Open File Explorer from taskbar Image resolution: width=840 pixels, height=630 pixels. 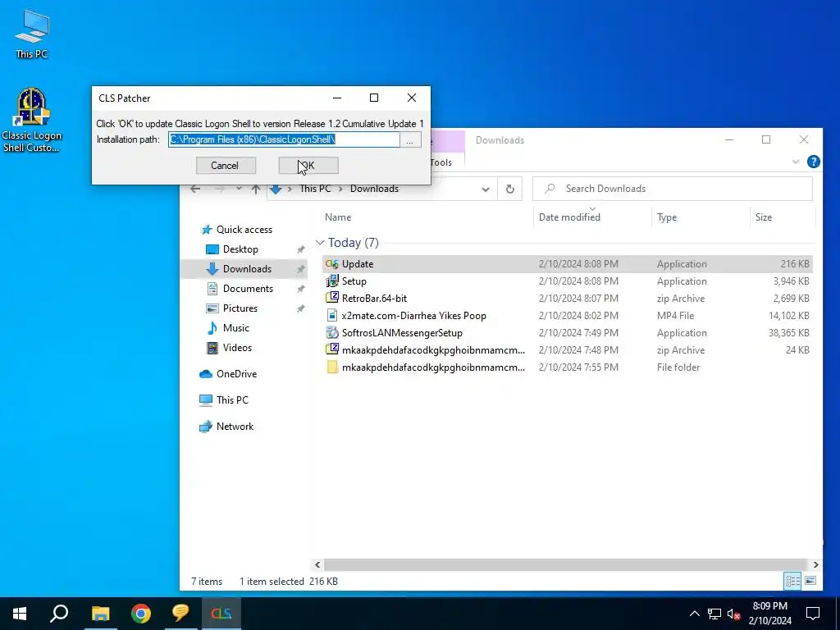[100, 614]
